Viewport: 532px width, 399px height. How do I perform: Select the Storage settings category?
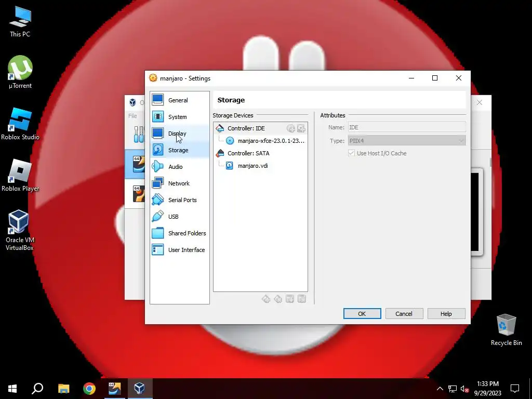click(x=179, y=150)
